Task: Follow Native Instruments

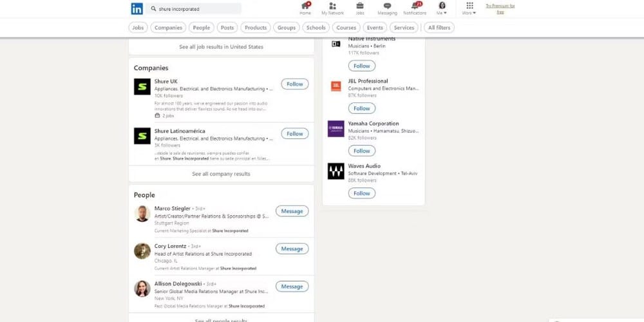Action: pos(362,66)
